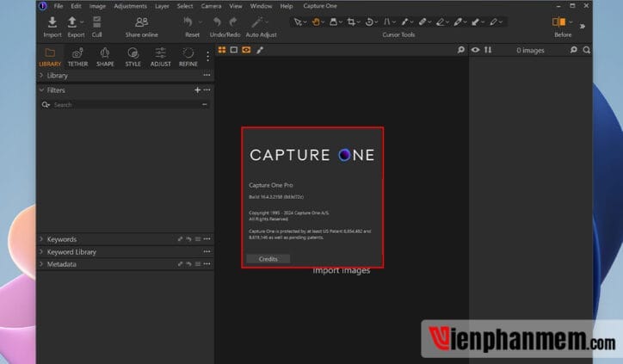Switch to the Tether tool tab

coord(77,57)
